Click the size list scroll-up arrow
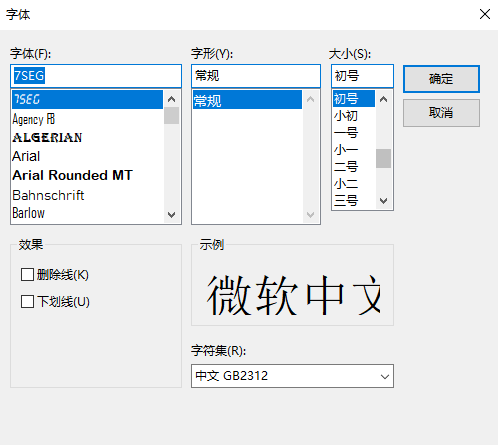This screenshot has width=498, height=445. coord(383,99)
